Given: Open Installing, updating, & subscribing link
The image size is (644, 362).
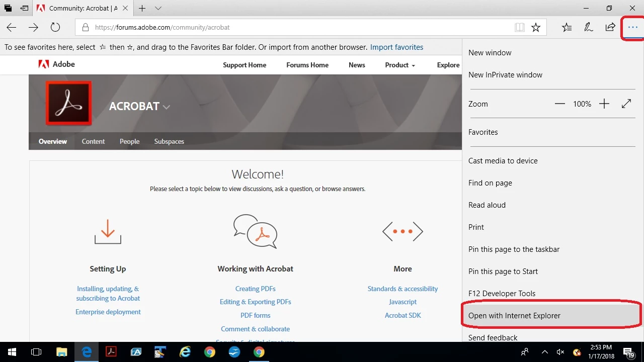Looking at the screenshot, I should pos(108,294).
